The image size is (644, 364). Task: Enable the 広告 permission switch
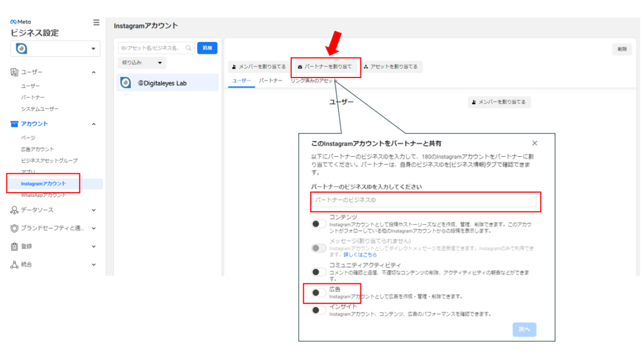318,293
